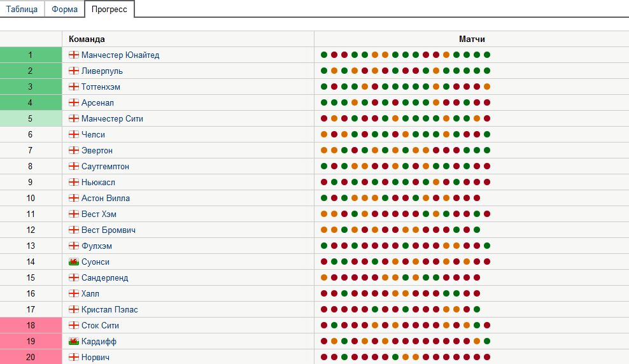This screenshot has width=629, height=364.
Task: Open the Форма tab
Action: [64, 9]
